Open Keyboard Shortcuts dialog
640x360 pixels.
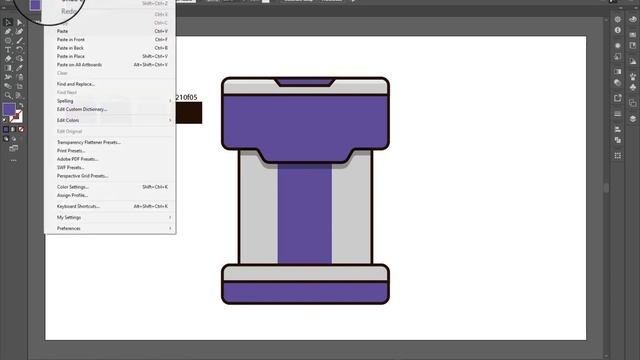click(x=111, y=206)
